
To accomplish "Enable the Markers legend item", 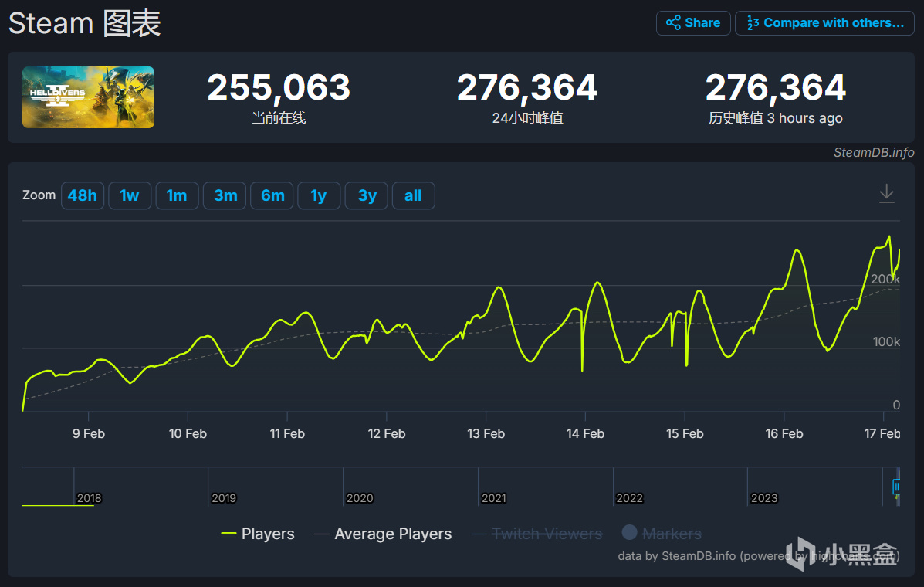I will click(662, 534).
